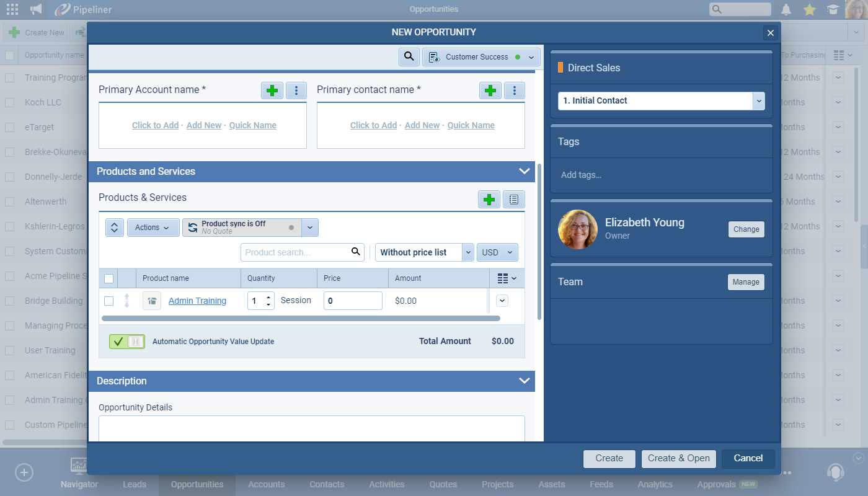This screenshot has width=868, height=496.
Task: Click the Create & Open button
Action: 678,458
